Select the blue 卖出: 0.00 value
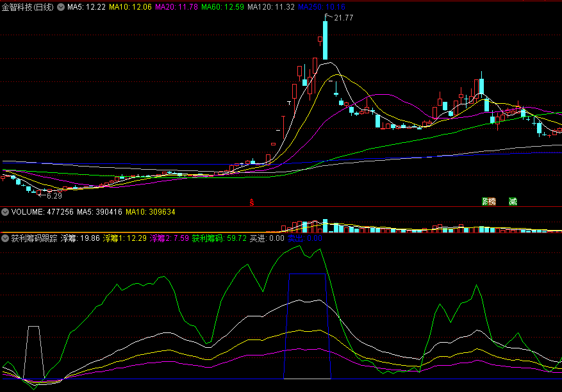 304,238
